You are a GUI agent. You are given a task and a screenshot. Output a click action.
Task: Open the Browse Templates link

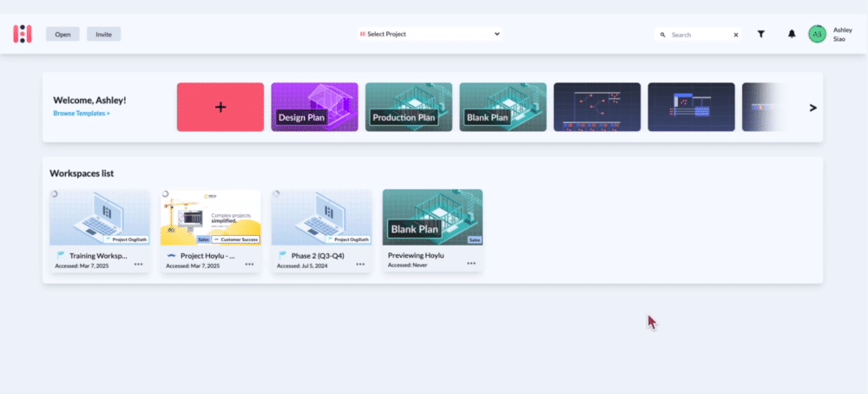tap(82, 113)
